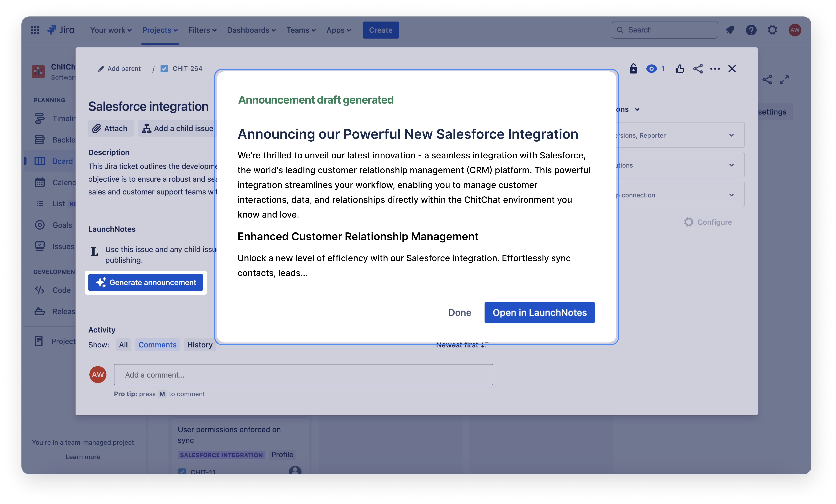Open List in the sidebar
Image resolution: width=836 pixels, height=504 pixels.
(x=54, y=204)
